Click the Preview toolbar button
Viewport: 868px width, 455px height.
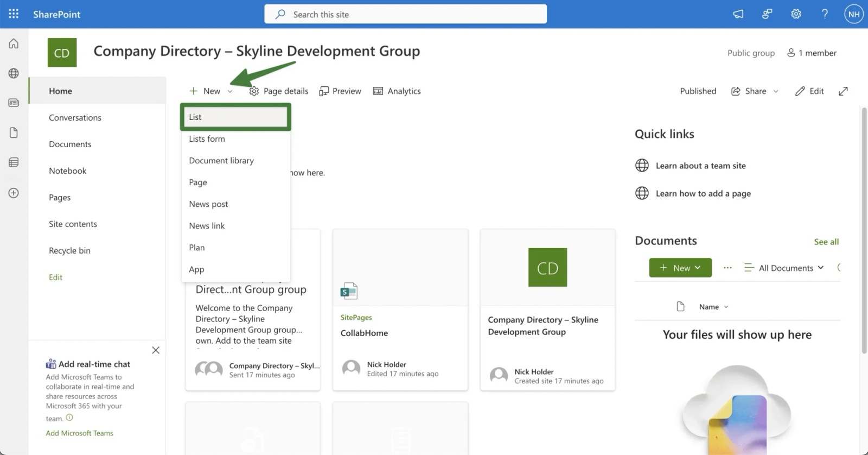point(340,91)
